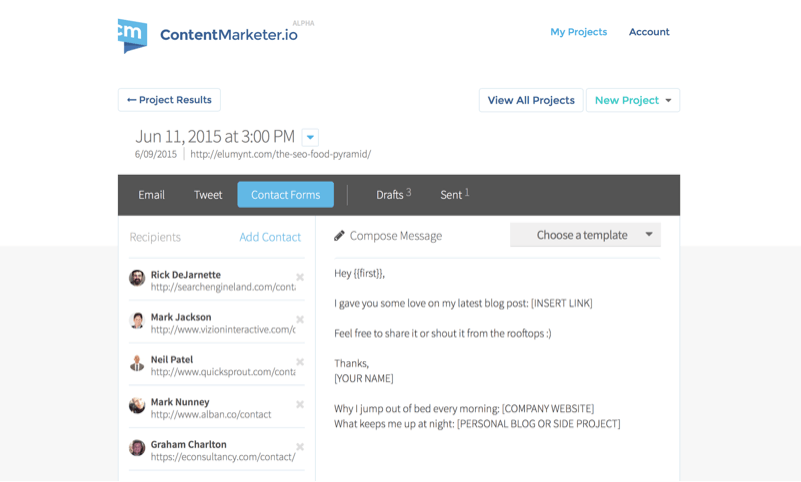Click Mark Jackson's avatar photo
The height and width of the screenshot is (482, 801).
pyautogui.click(x=137, y=320)
